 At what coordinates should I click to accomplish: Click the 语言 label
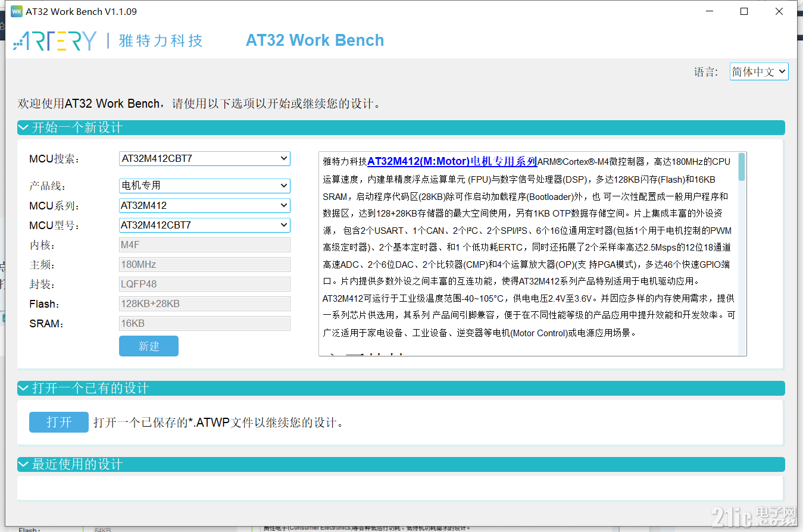pyautogui.click(x=706, y=72)
